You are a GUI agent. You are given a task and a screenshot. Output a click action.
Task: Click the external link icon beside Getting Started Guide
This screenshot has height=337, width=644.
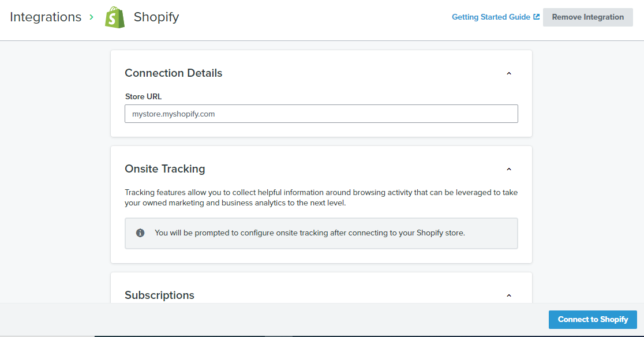pyautogui.click(x=537, y=17)
